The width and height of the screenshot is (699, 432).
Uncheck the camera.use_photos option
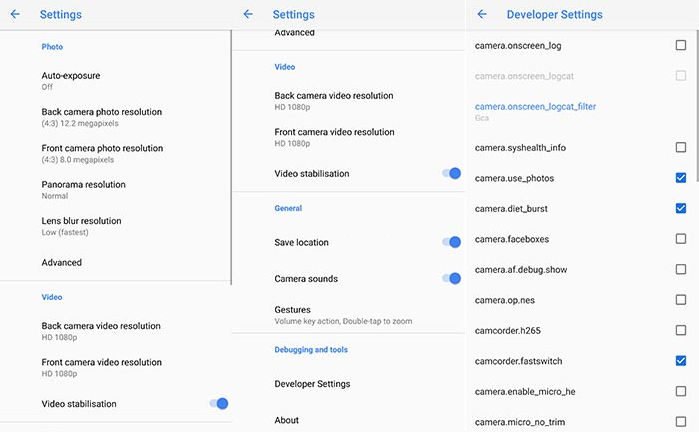pyautogui.click(x=681, y=178)
